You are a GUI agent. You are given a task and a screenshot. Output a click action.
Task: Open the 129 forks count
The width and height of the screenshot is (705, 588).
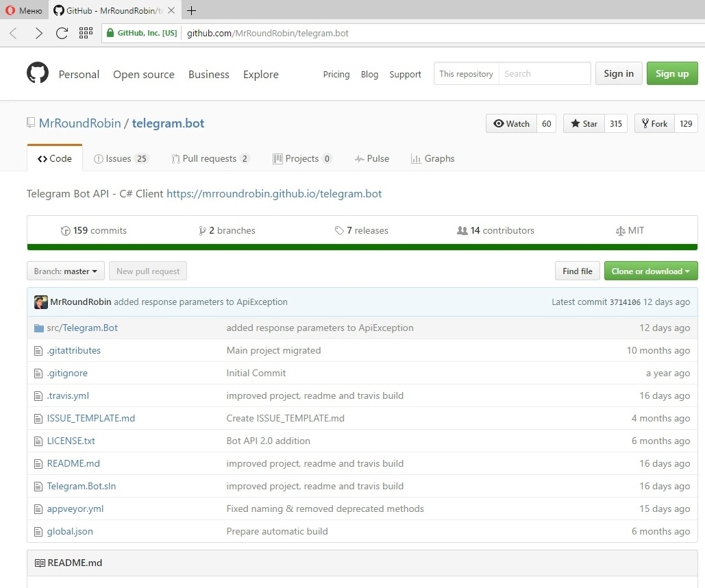pyautogui.click(x=686, y=124)
